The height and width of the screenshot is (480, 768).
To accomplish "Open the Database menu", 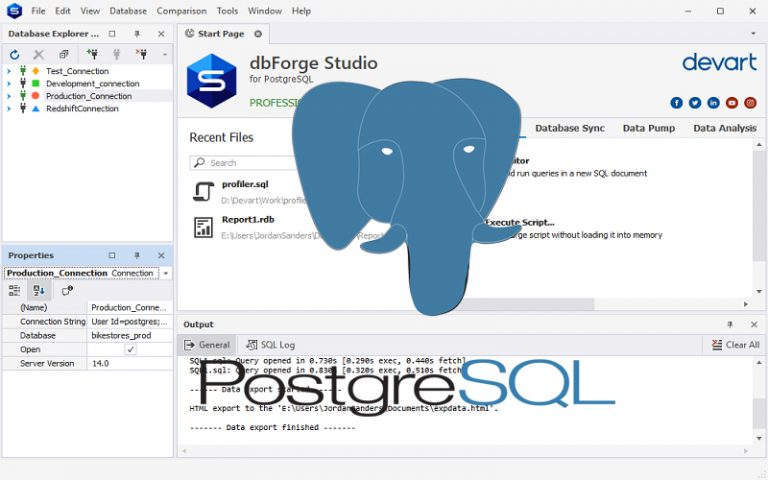I will coord(127,11).
